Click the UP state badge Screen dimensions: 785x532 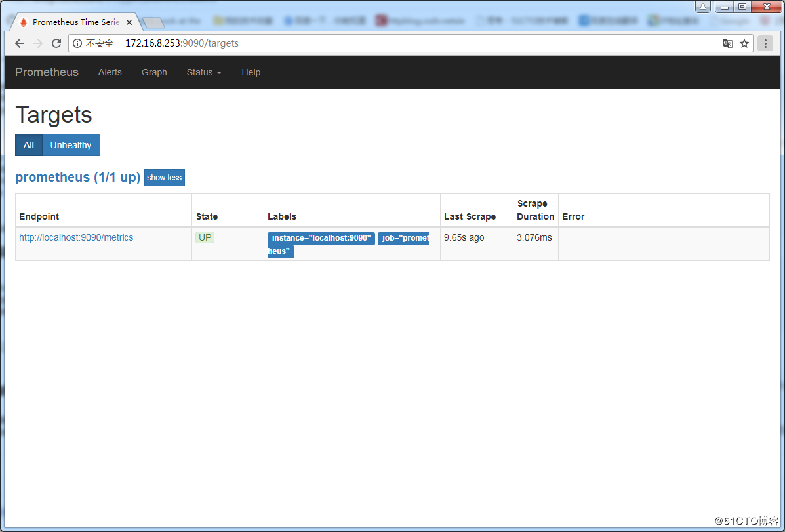point(205,237)
